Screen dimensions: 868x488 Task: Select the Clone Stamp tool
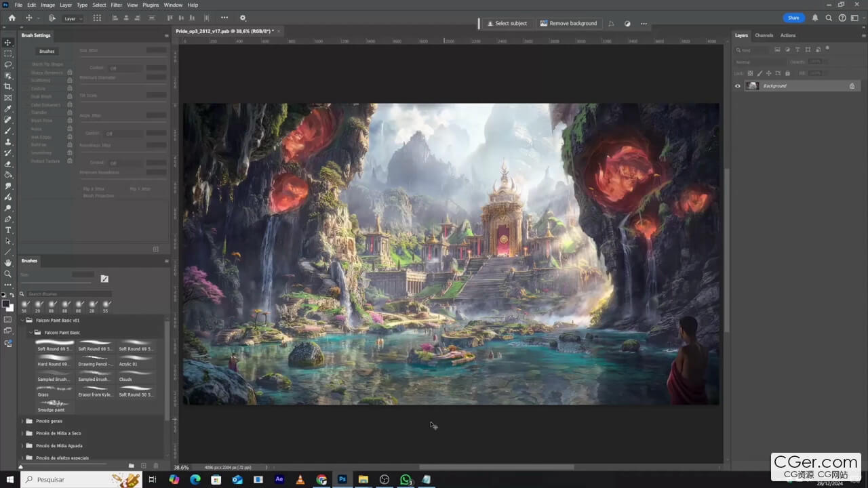coord(8,142)
